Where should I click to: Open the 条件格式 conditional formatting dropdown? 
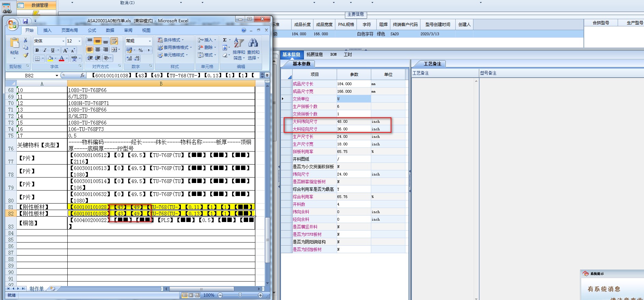[171, 40]
